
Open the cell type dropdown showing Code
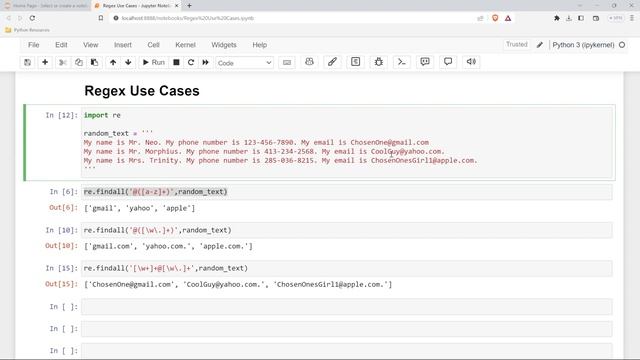pyautogui.click(x=244, y=63)
